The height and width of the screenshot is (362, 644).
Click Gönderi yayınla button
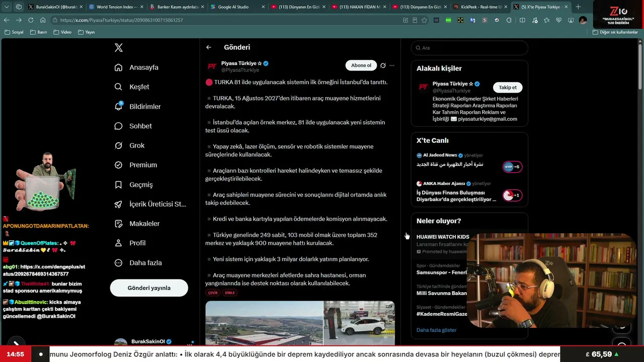(149, 288)
